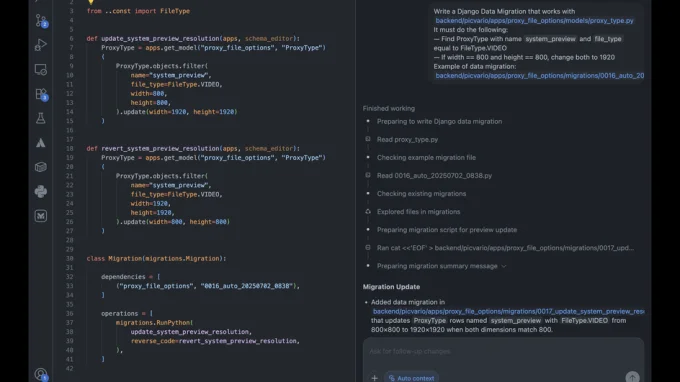680x382 pixels.
Task: Click the "Ask for follow-up changes" input
Action: click(503, 351)
